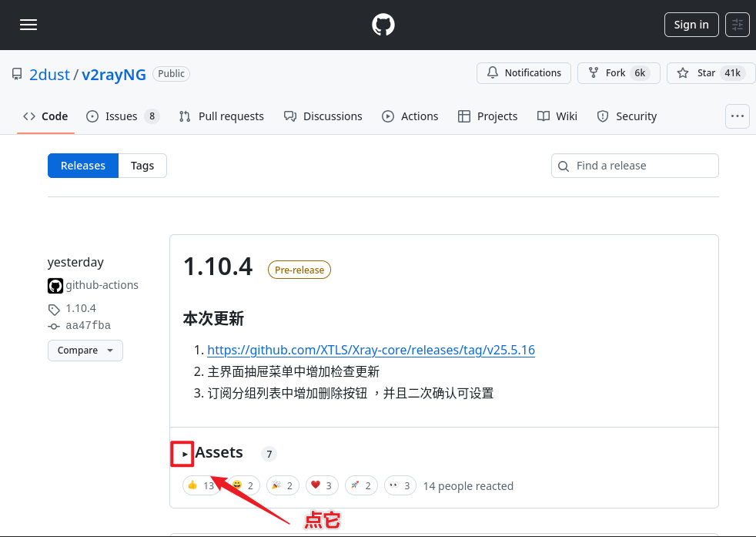Open the Xray-core v25.5.16 release link
The width and height of the screenshot is (756, 537).
pos(370,351)
